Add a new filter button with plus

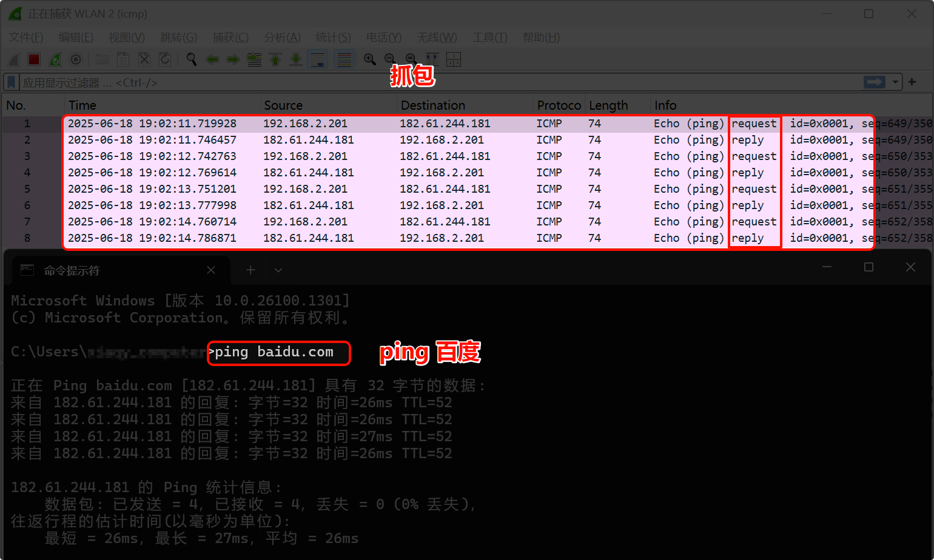click(912, 82)
